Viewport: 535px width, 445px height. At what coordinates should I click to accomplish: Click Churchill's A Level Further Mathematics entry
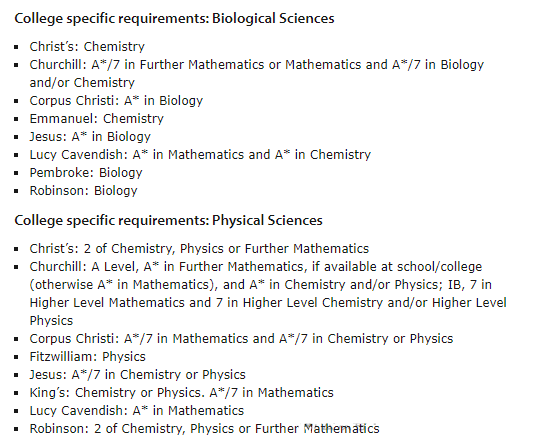268,293
